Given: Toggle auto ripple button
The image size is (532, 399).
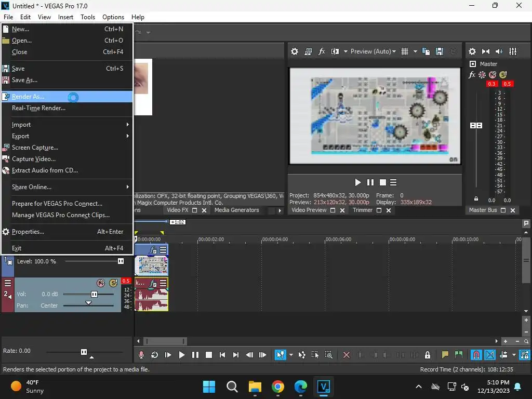Looking at the screenshot, I should tap(503, 355).
